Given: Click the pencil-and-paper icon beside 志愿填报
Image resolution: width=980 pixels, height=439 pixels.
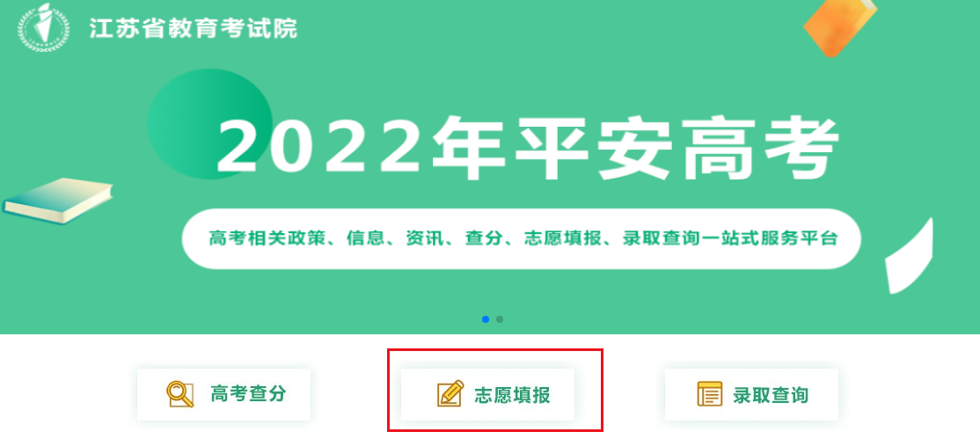Looking at the screenshot, I should point(450,394).
